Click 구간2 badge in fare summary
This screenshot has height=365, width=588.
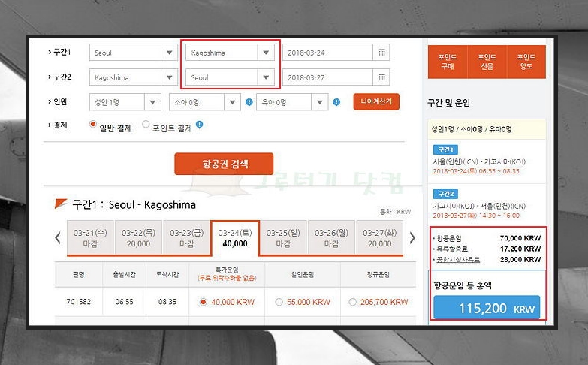pos(445,194)
